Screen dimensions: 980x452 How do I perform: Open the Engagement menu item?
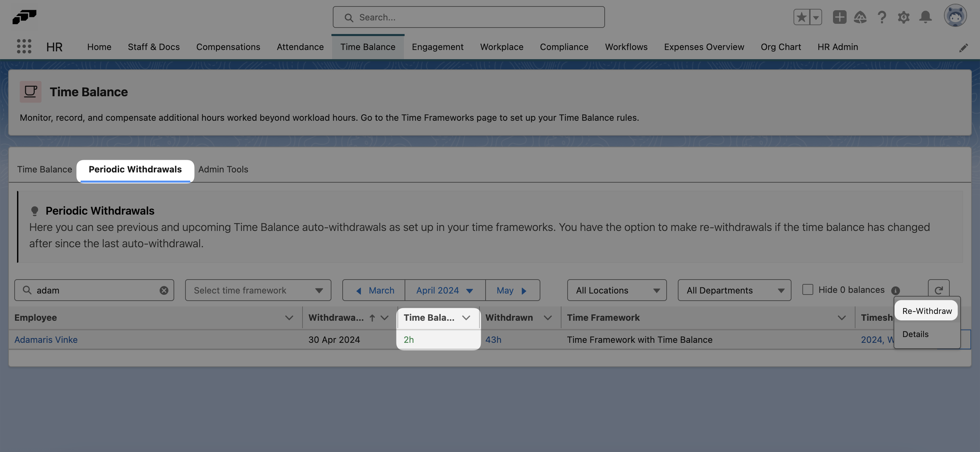(438, 47)
